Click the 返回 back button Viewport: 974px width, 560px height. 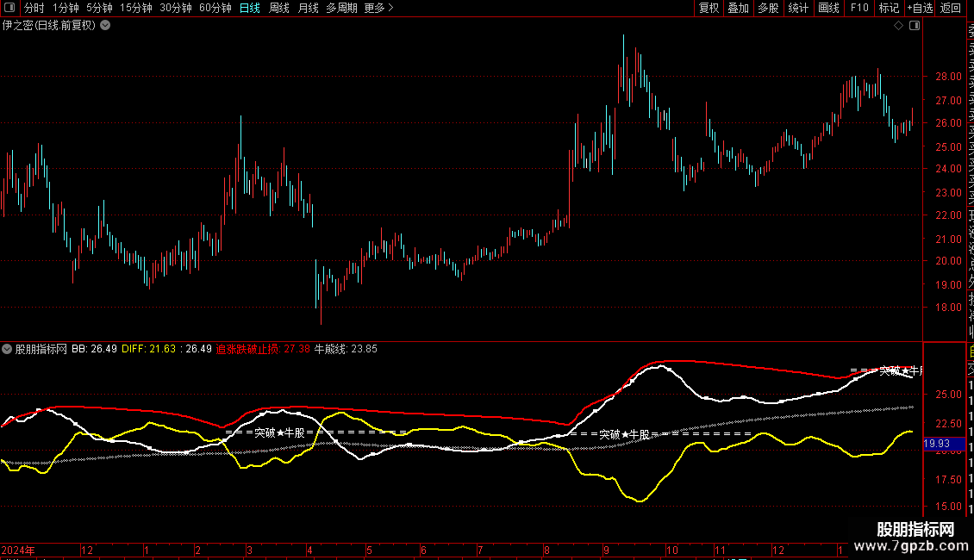click(951, 8)
